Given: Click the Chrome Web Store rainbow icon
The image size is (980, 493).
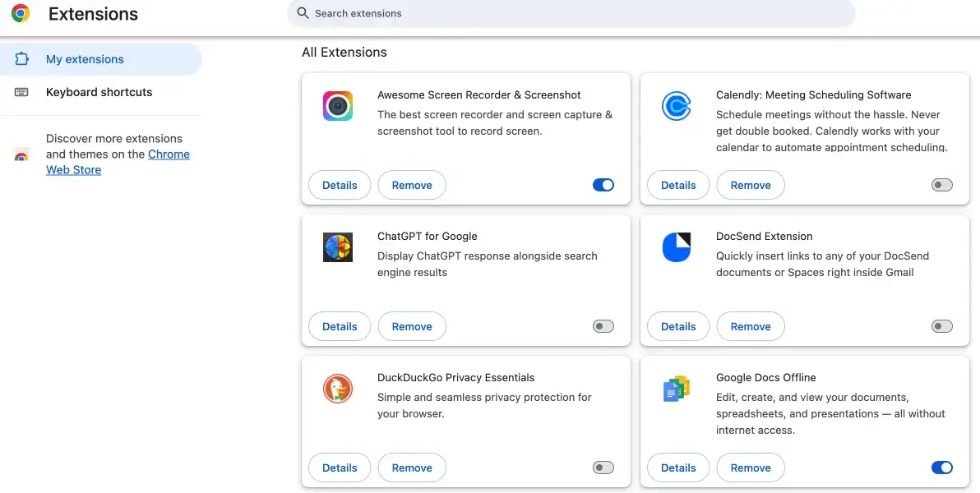Looking at the screenshot, I should pos(21,155).
